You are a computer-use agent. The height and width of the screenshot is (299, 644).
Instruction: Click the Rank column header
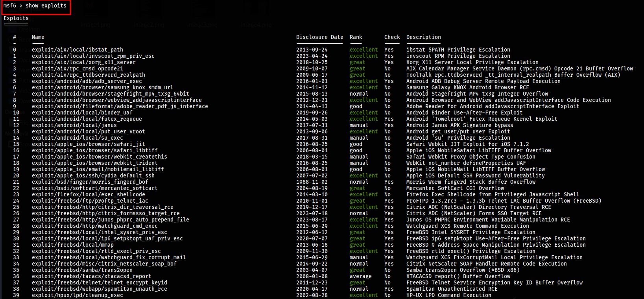coord(356,37)
